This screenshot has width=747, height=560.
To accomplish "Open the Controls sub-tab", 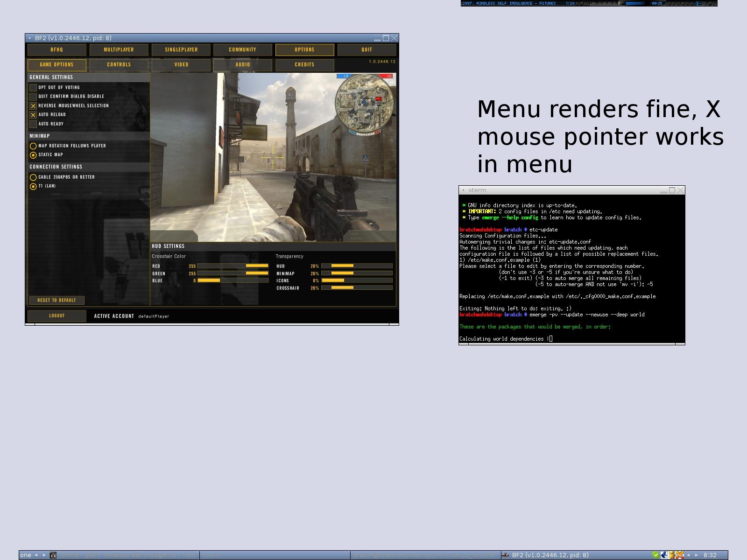I will click(x=119, y=65).
